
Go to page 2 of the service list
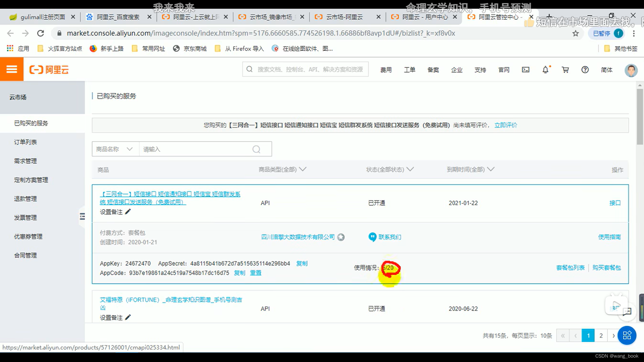[x=601, y=336]
